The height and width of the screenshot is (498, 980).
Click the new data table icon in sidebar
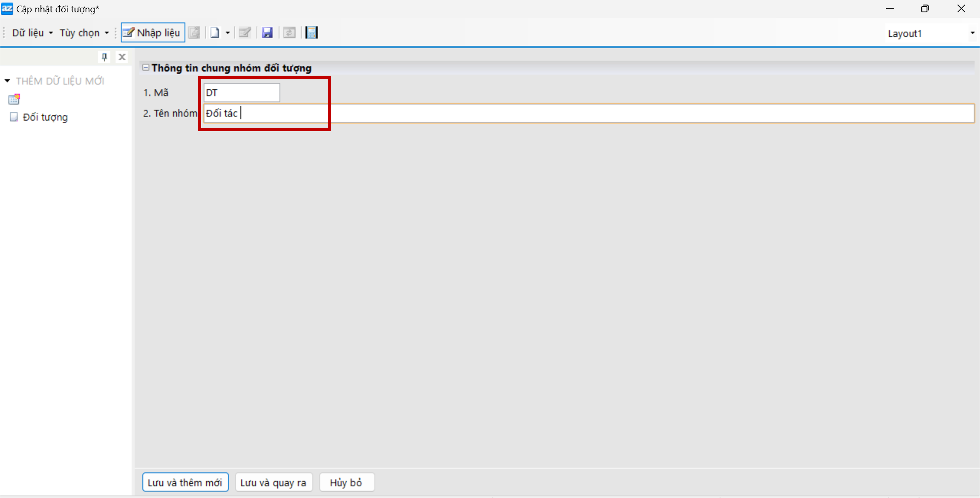[14, 99]
